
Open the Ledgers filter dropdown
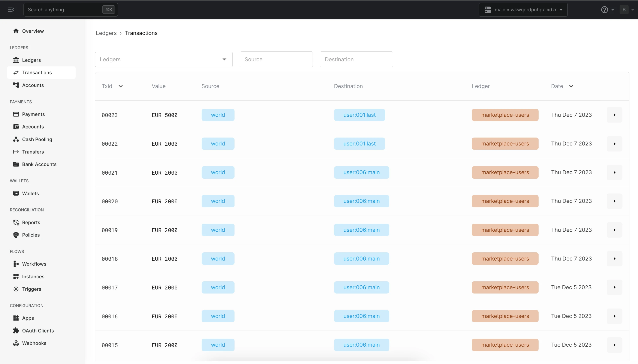(224, 59)
